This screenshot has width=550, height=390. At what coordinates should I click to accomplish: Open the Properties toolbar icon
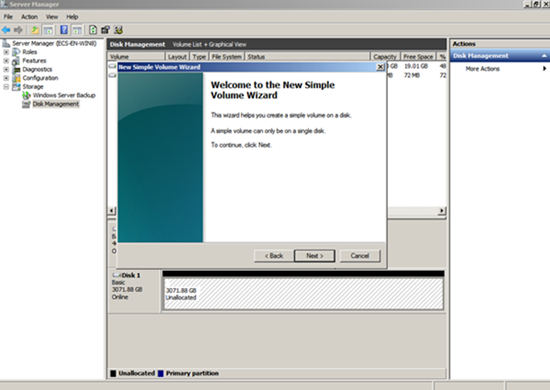tap(105, 30)
